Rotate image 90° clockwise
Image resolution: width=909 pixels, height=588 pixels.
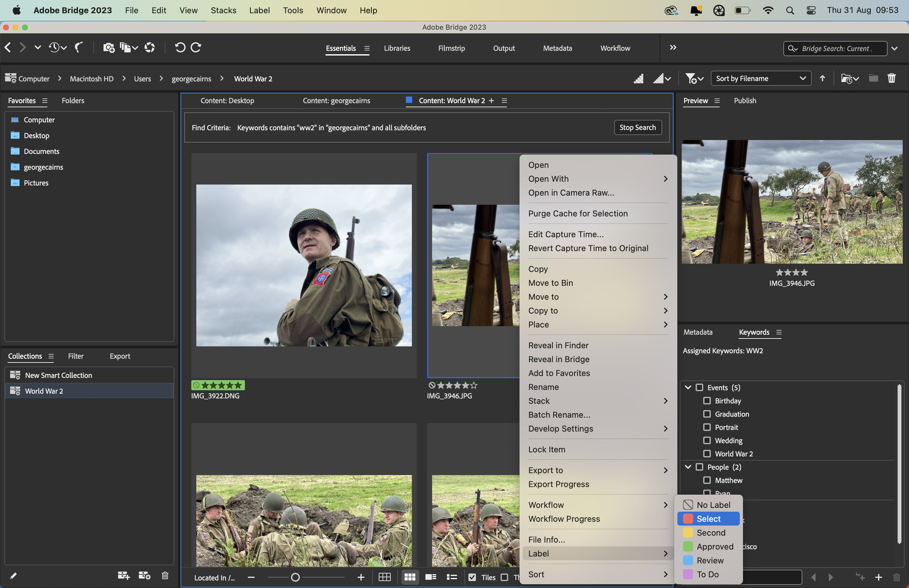point(196,47)
